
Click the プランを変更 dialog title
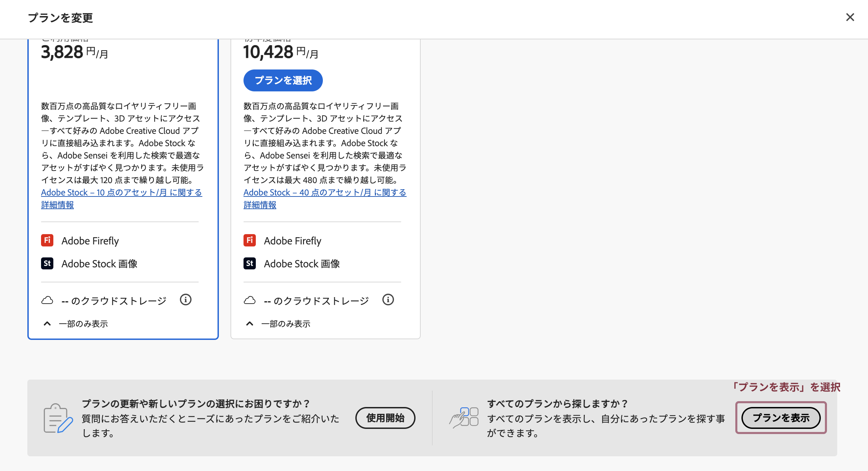61,18
